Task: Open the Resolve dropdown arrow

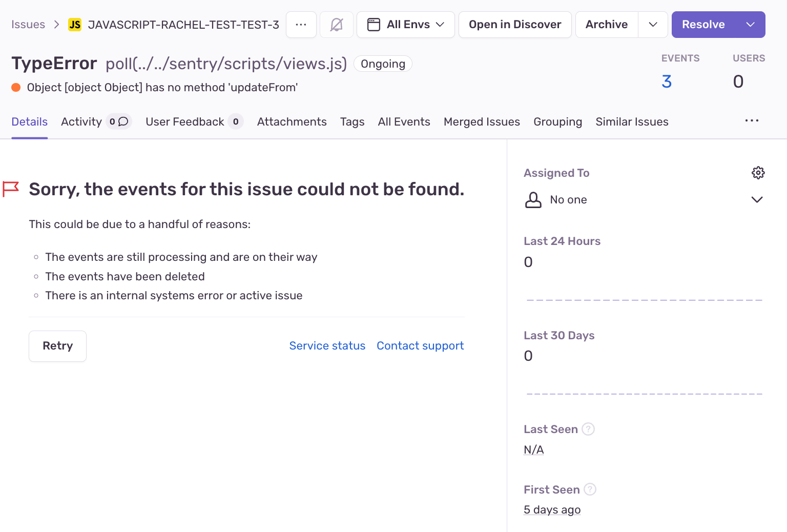Action: point(750,24)
